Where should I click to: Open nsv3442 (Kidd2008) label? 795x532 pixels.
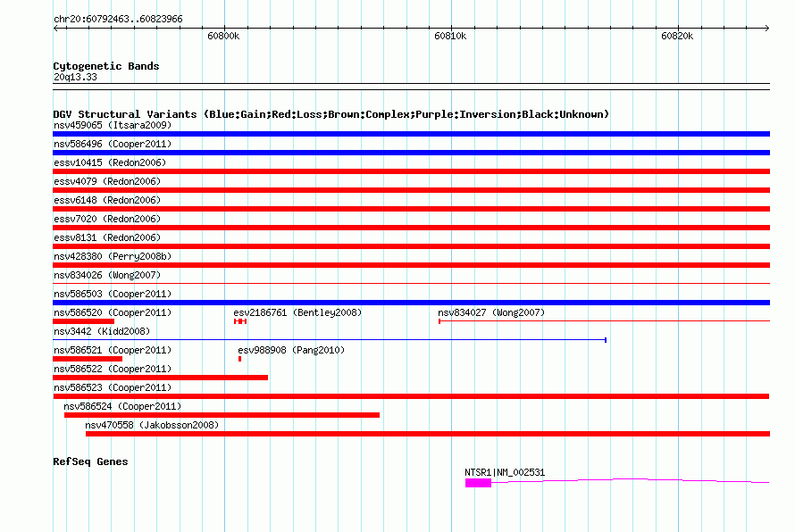click(x=102, y=331)
